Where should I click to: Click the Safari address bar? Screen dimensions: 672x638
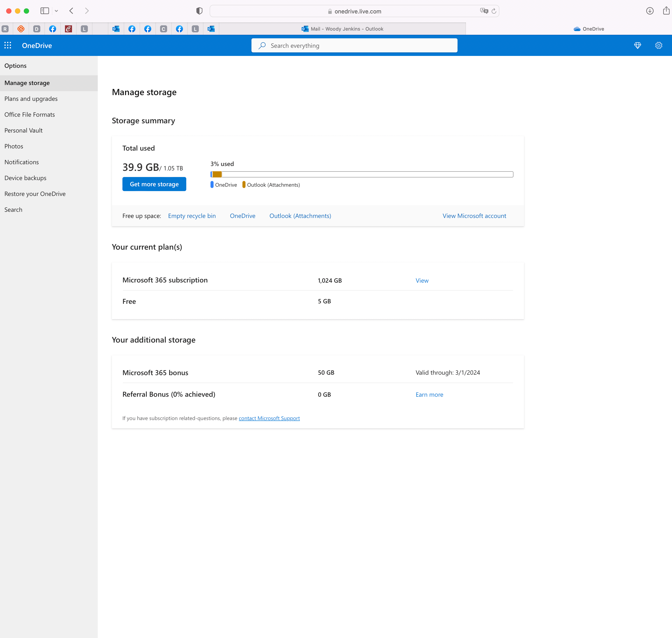(x=354, y=11)
